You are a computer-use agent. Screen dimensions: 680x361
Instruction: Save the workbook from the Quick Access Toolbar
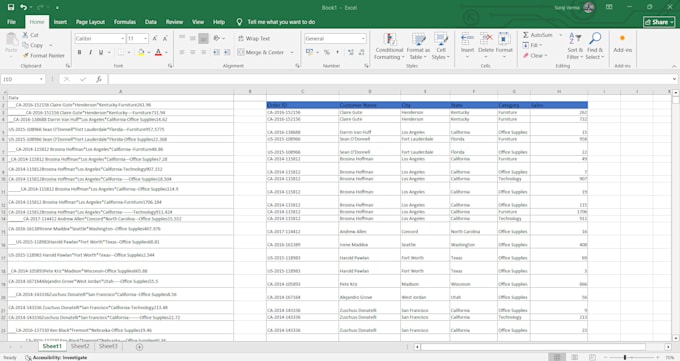pyautogui.click(x=11, y=7)
